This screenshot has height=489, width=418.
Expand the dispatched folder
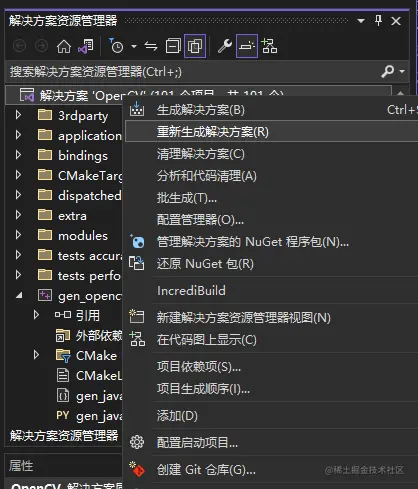click(x=18, y=195)
